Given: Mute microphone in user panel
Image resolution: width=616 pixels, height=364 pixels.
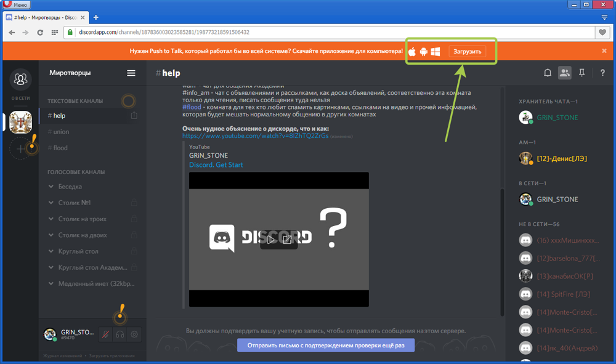Looking at the screenshot, I should click(106, 334).
